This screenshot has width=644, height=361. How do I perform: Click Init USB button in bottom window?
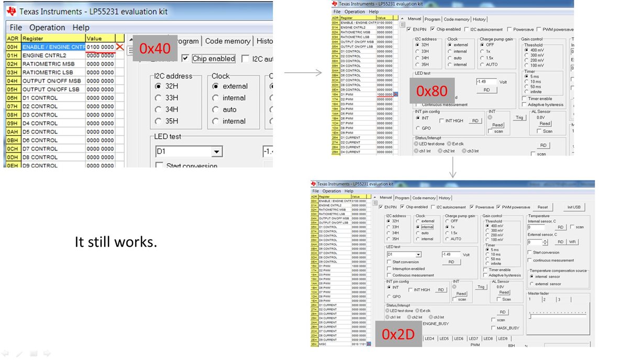click(574, 207)
